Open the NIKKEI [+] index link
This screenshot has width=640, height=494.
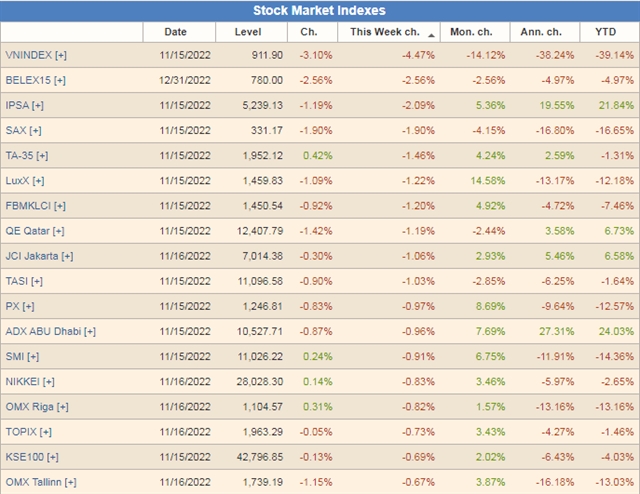[30, 380]
